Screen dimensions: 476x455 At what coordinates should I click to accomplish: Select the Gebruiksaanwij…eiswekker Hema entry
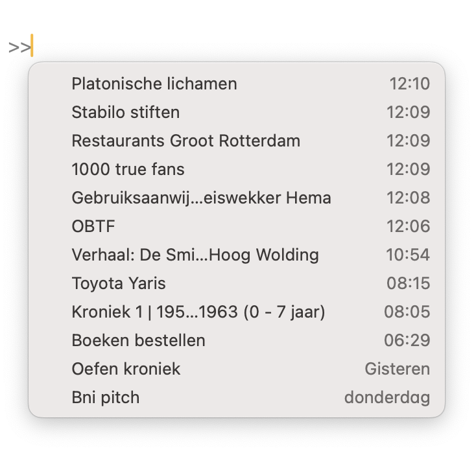click(201, 198)
